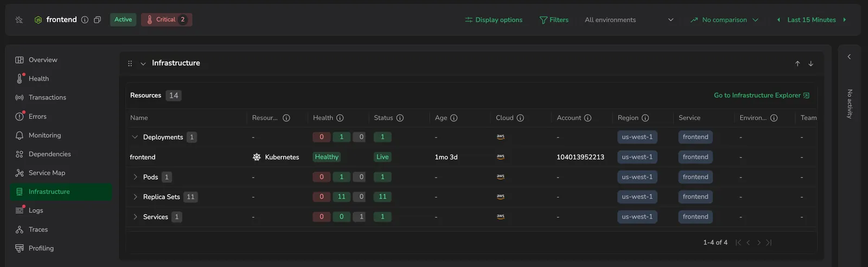Select Infrastructure in the sidebar

[x=61, y=192]
